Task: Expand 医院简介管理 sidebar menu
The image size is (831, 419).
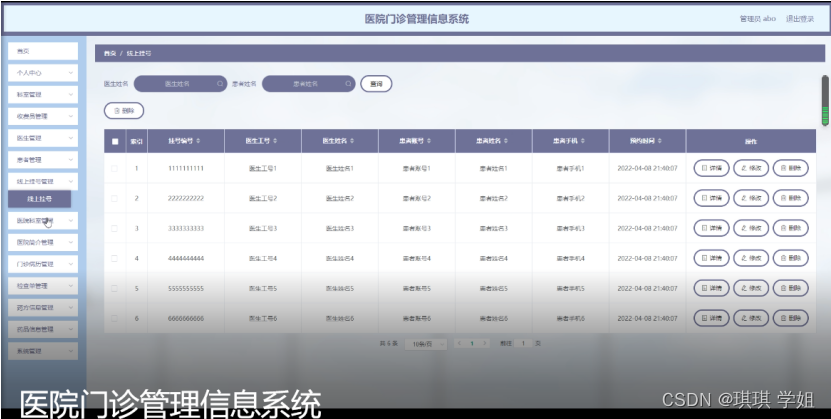Action: 43,243
